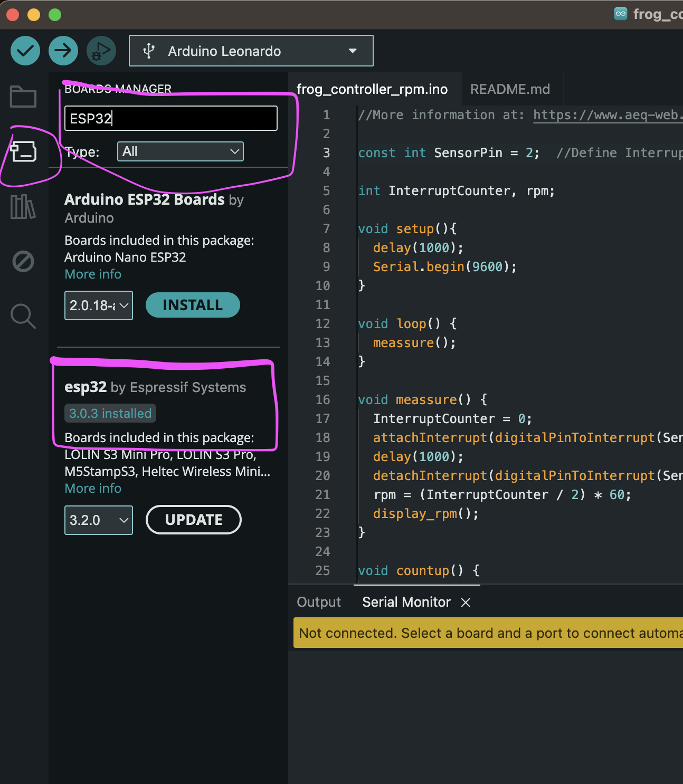Click the 'void setup(){' code line
The image size is (683, 784).
click(x=407, y=229)
